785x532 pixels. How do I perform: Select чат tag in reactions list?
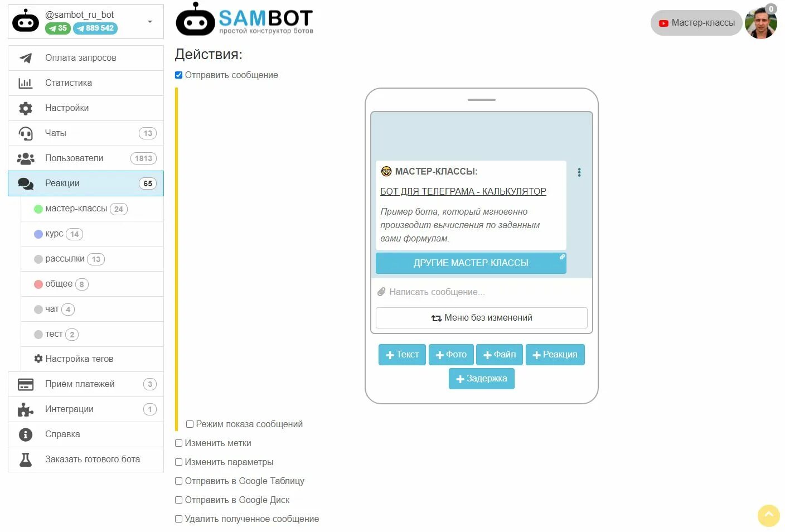coord(92,309)
